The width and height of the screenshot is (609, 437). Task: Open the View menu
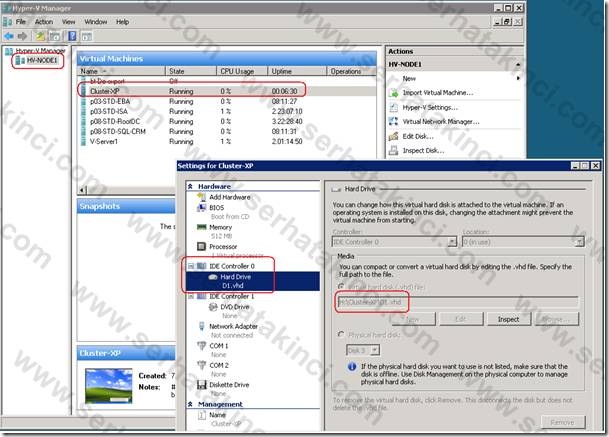pyautogui.click(x=68, y=22)
